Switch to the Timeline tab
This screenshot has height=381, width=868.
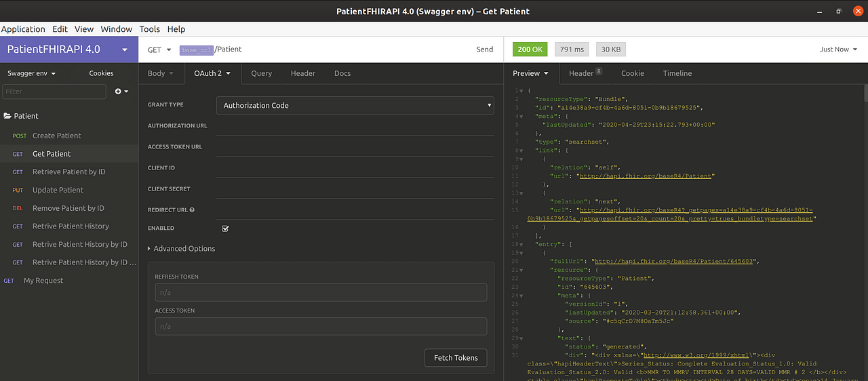pyautogui.click(x=677, y=73)
